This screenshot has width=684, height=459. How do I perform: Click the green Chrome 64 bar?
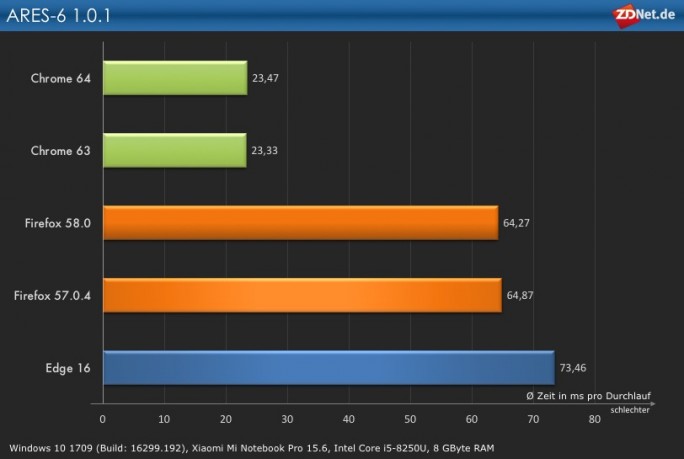pos(175,78)
